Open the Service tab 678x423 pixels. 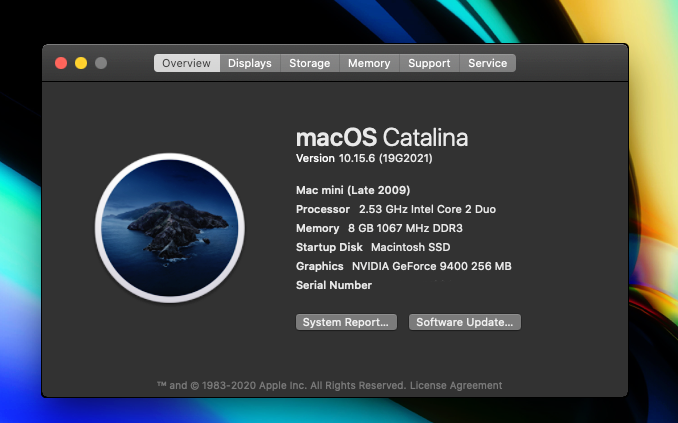487,63
